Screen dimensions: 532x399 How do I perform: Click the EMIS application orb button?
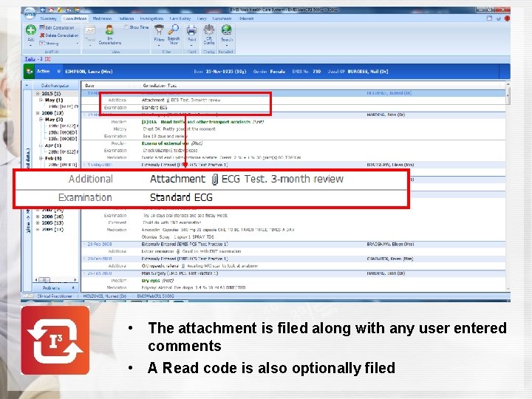pos(30,13)
